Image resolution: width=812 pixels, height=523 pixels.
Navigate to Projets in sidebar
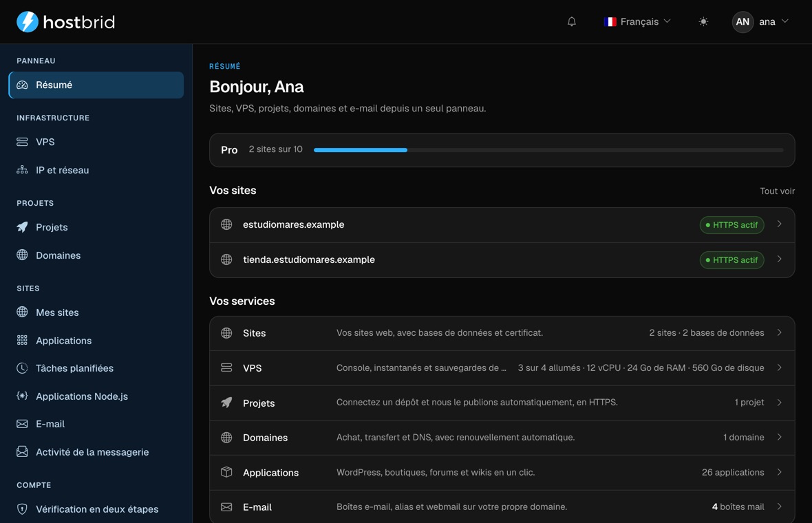point(96,227)
